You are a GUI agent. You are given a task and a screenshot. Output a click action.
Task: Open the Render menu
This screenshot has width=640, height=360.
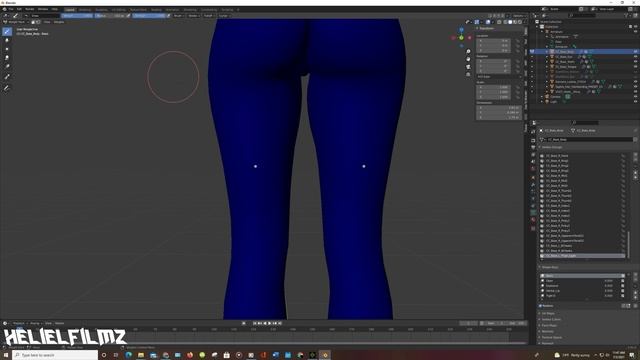coord(30,9)
